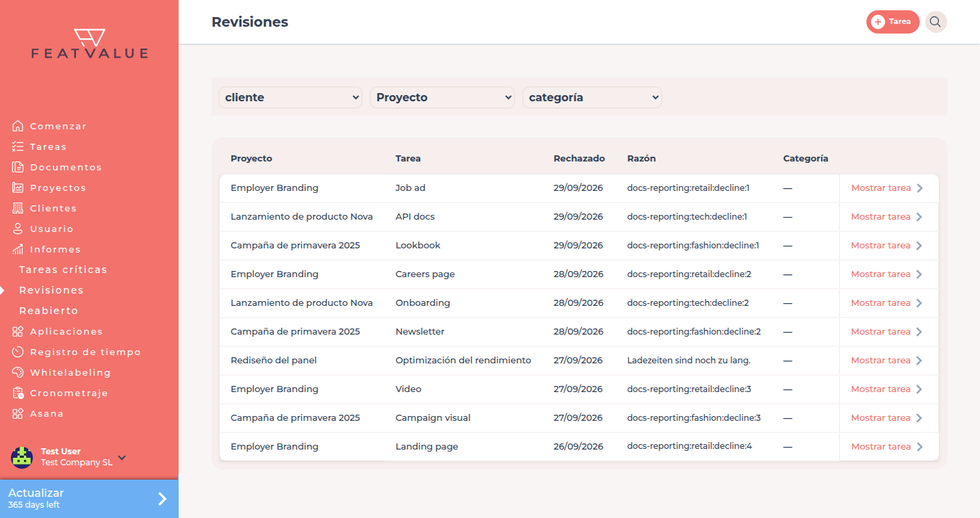980x518 pixels.
Task: Click the chevron beside Job ad's Mostrar tarea
Action: pos(920,188)
